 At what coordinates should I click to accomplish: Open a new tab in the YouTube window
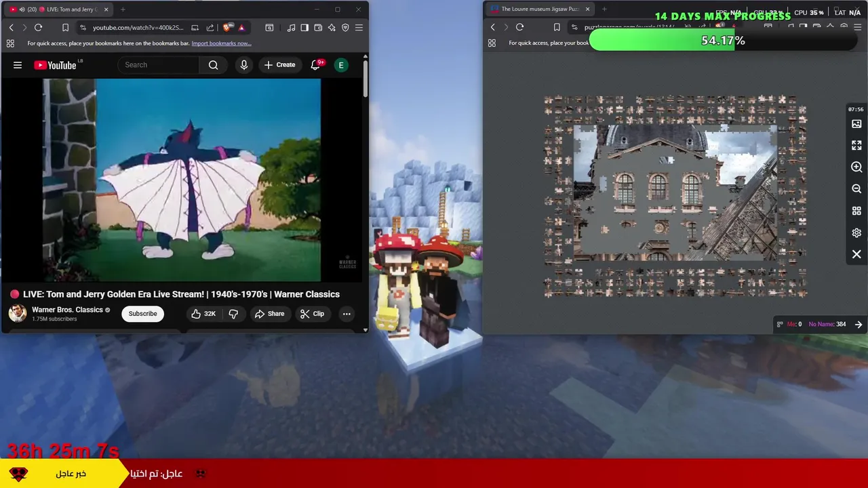click(x=123, y=9)
